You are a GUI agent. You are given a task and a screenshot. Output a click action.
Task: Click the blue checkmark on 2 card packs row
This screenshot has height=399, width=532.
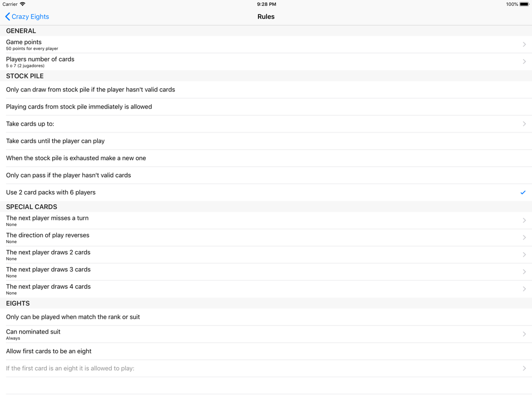pyautogui.click(x=523, y=193)
